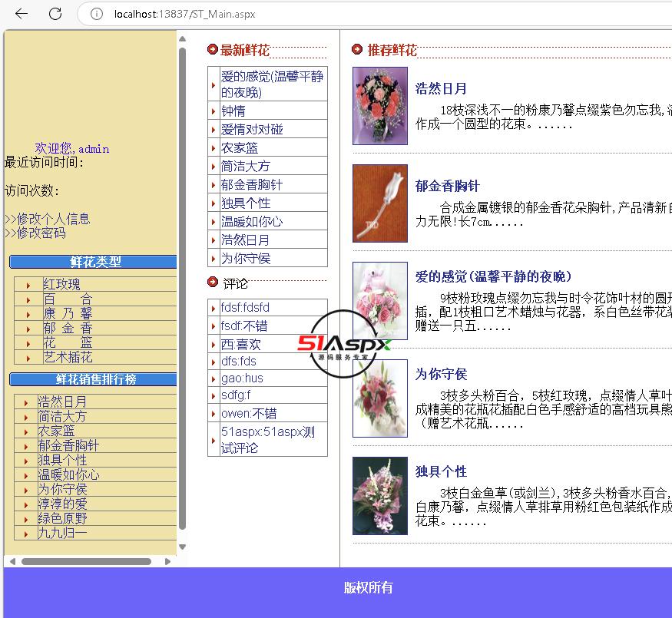Select 康乃馨 in flower types list
672x618 pixels.
click(x=67, y=313)
